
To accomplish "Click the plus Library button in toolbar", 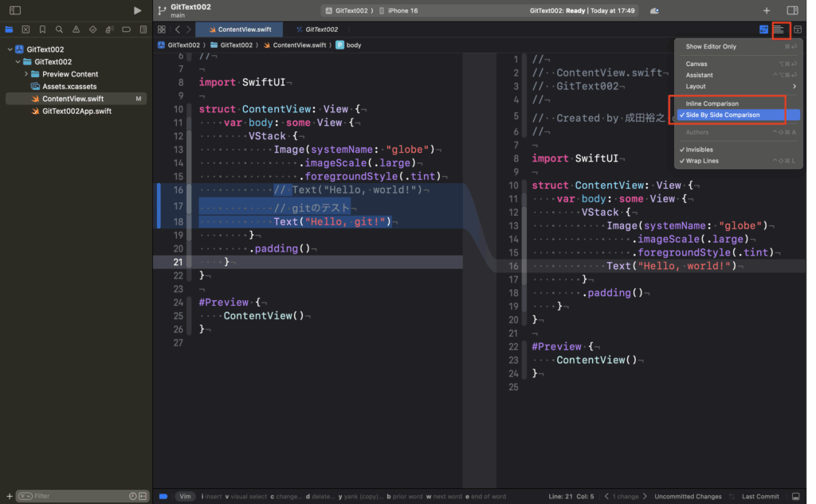I will (767, 10).
